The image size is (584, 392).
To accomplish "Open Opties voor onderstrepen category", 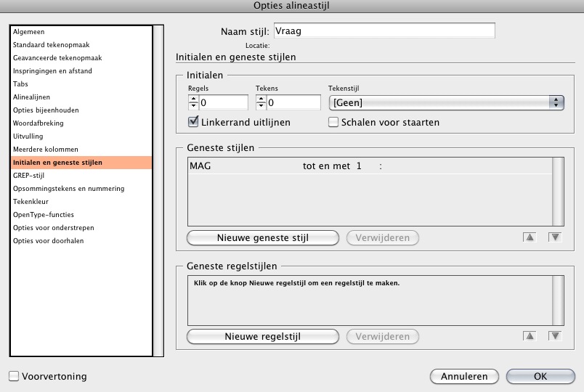I will pyautogui.click(x=81, y=227).
